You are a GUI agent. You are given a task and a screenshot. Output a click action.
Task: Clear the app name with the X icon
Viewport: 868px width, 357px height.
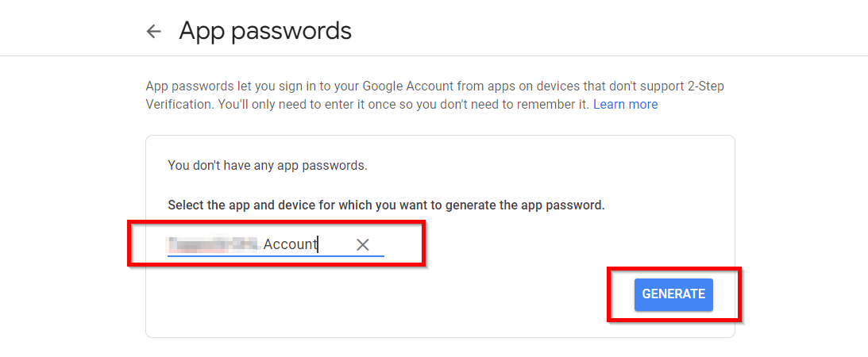click(x=363, y=244)
